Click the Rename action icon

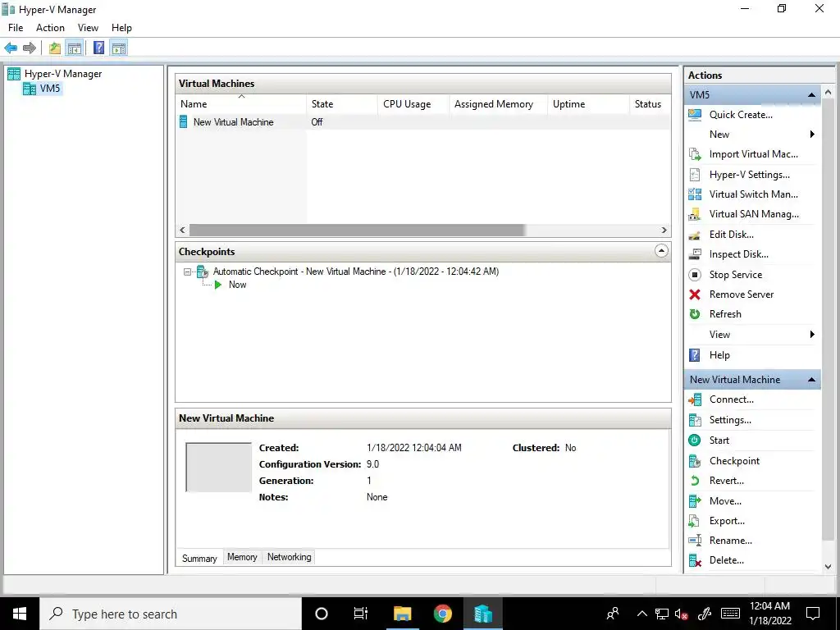(x=695, y=541)
